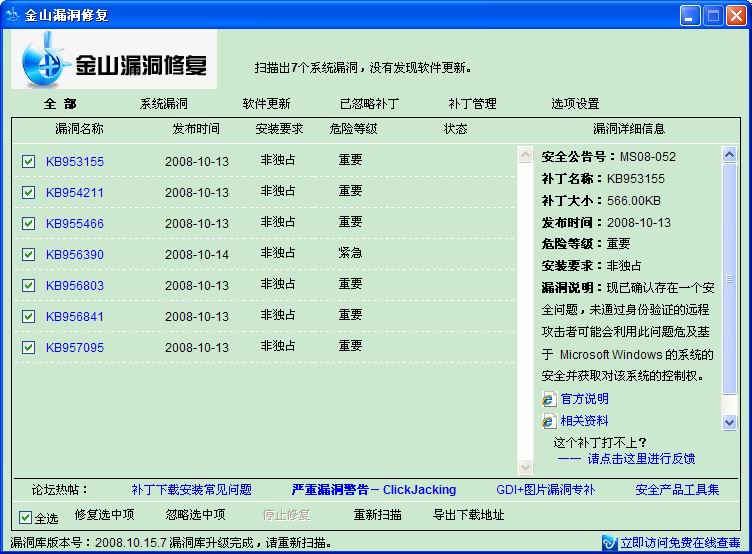
Task: Open the KB953155 patch link
Action: coord(75,162)
